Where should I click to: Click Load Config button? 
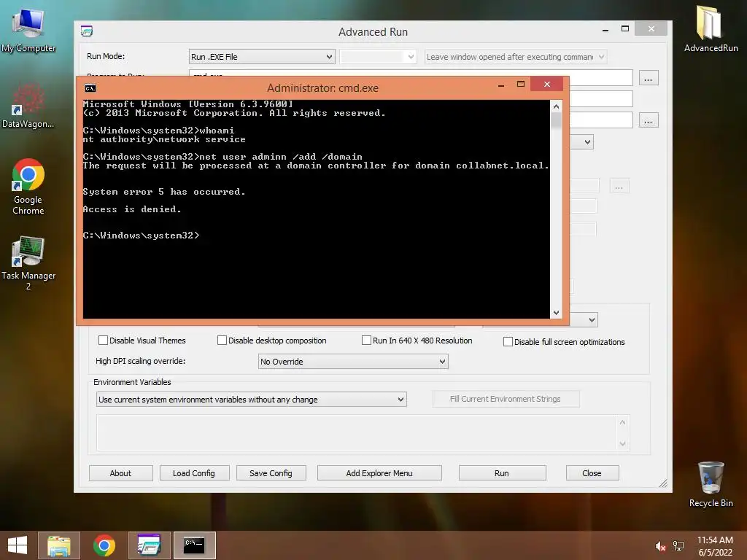pos(194,473)
